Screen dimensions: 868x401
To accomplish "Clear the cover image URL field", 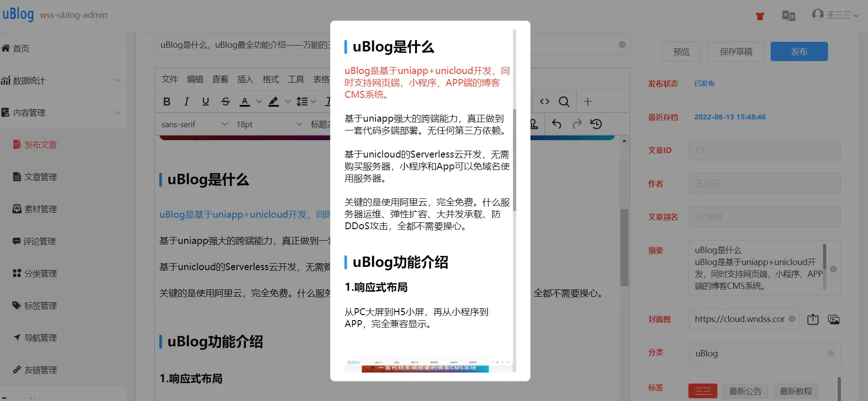I will (792, 319).
